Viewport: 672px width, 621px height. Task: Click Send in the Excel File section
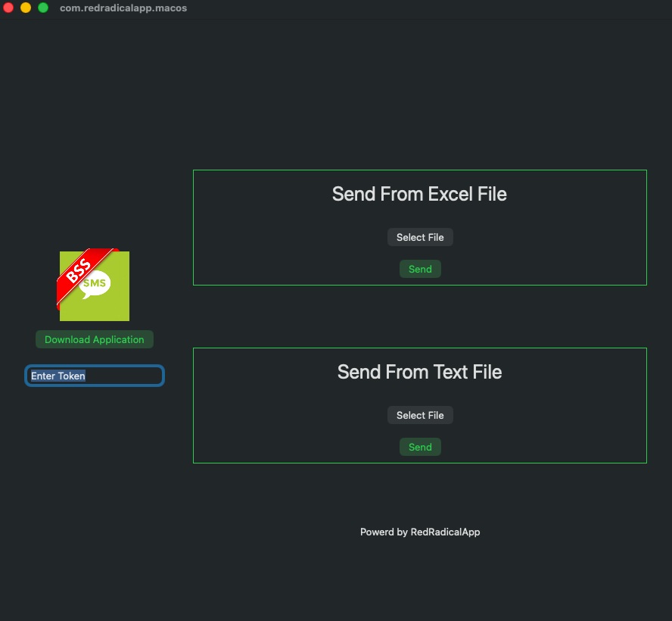420,269
